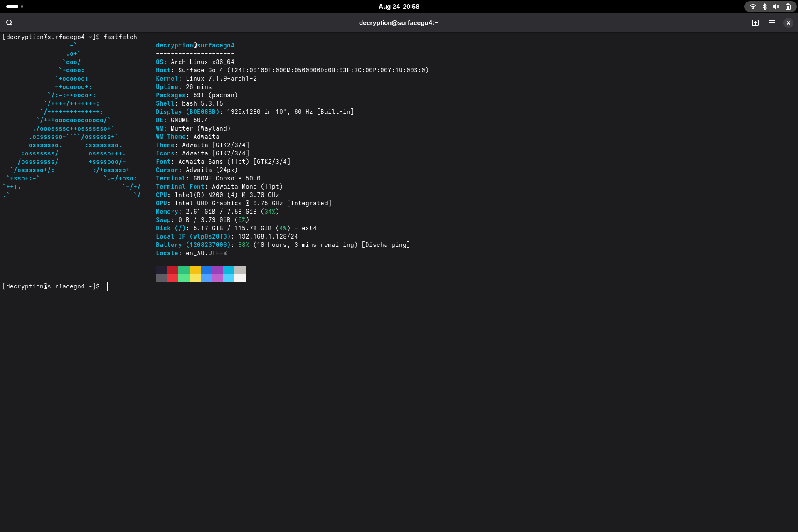Viewport: 798px width, 532px height.
Task: Click the 'Host: Surface Go 4' line
Action: 292,70
